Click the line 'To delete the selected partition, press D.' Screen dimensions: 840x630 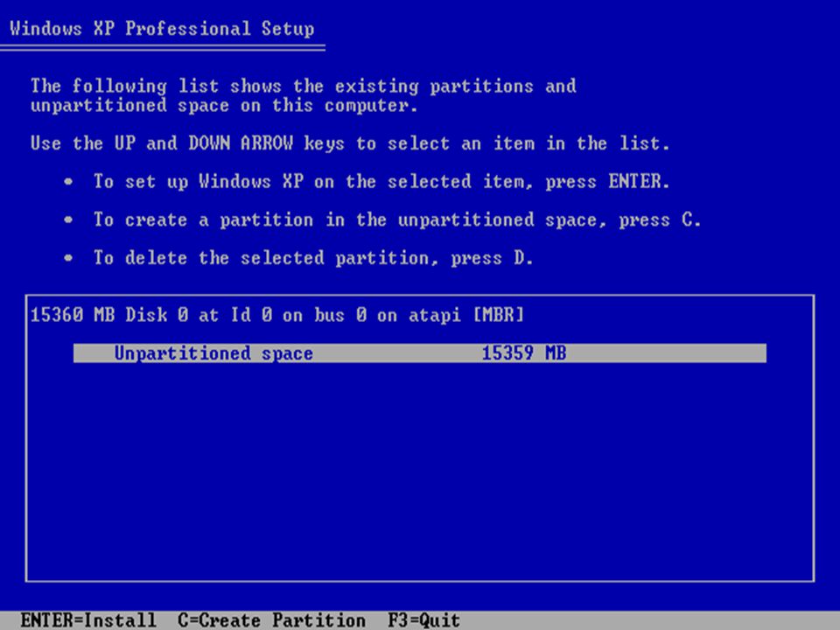pos(313,258)
